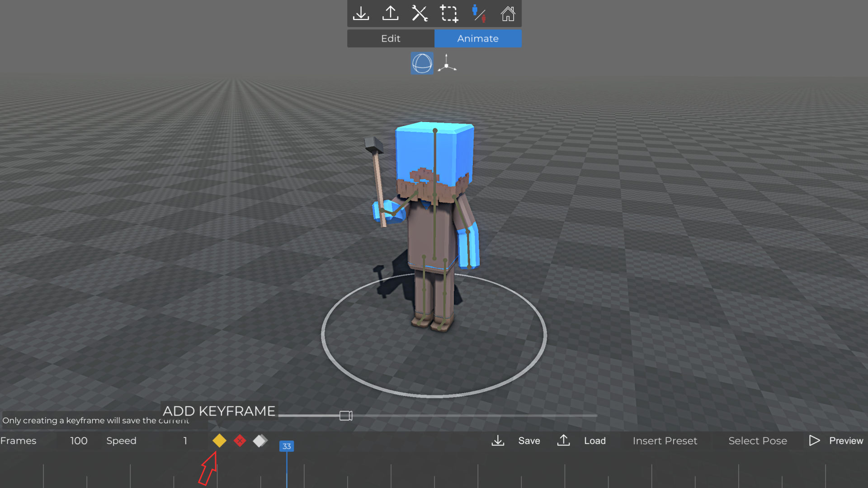The image size is (868, 488).
Task: Switch to the Edit tab
Action: [391, 38]
